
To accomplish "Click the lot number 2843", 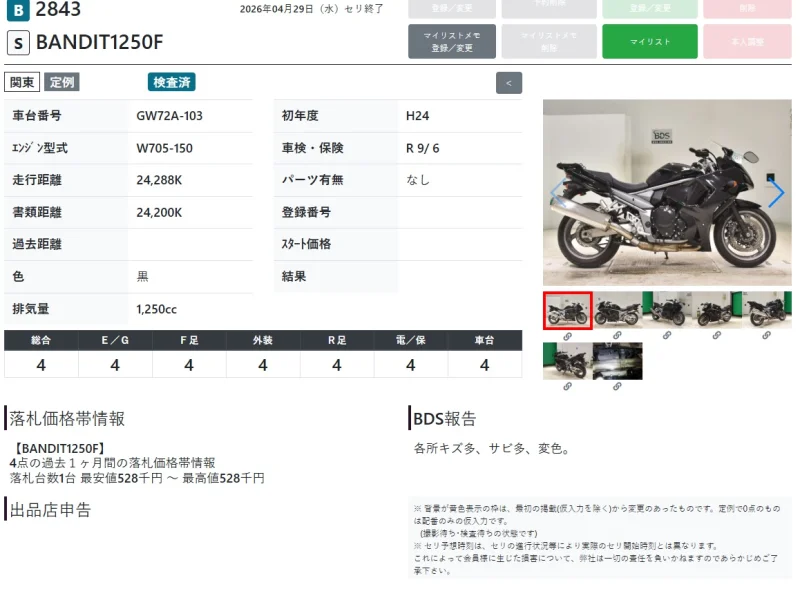I will 58,9.
